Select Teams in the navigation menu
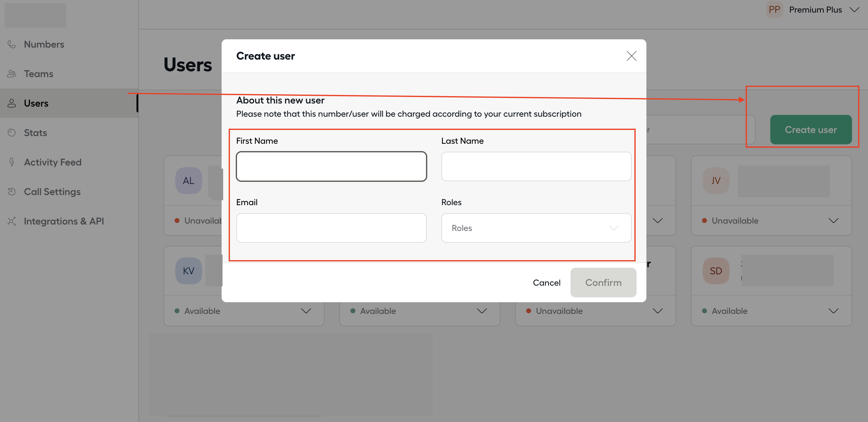The height and width of the screenshot is (422, 868). click(38, 73)
